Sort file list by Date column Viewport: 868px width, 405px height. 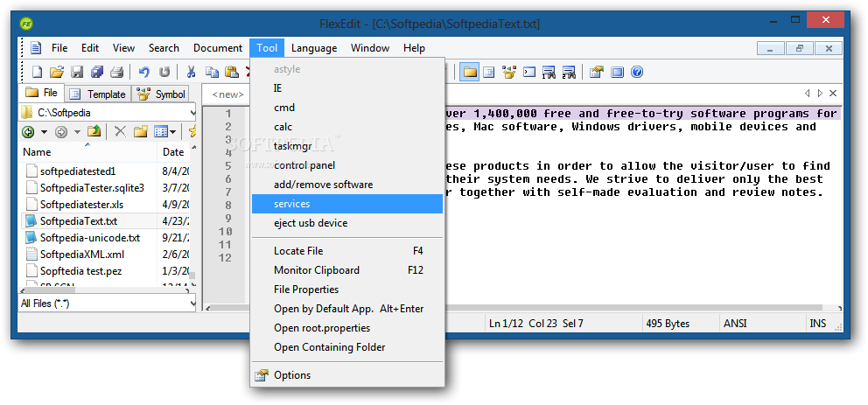(x=174, y=151)
